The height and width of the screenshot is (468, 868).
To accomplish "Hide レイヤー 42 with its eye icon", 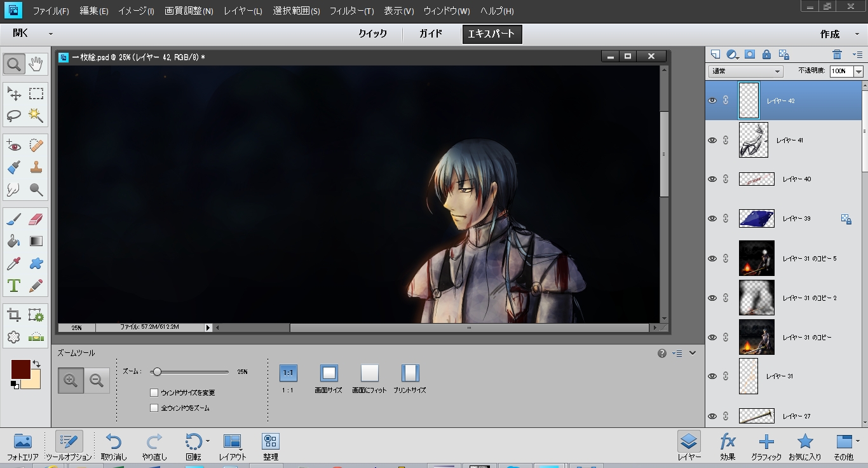I will (712, 100).
